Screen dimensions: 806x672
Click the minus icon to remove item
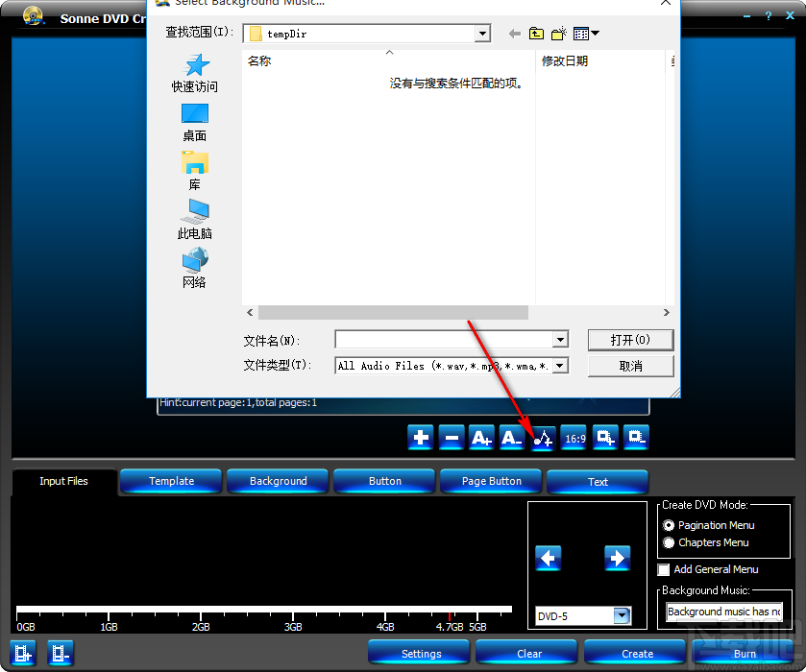click(x=451, y=437)
